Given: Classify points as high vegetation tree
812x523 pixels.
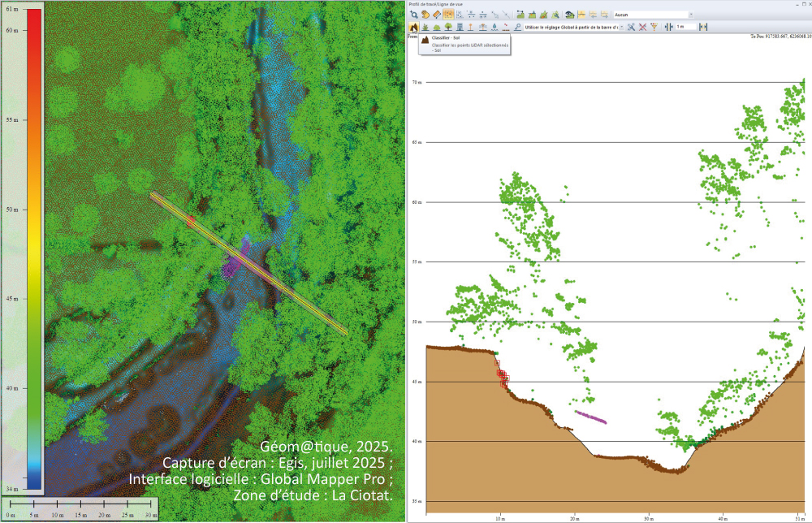Looking at the screenshot, I should [x=448, y=27].
